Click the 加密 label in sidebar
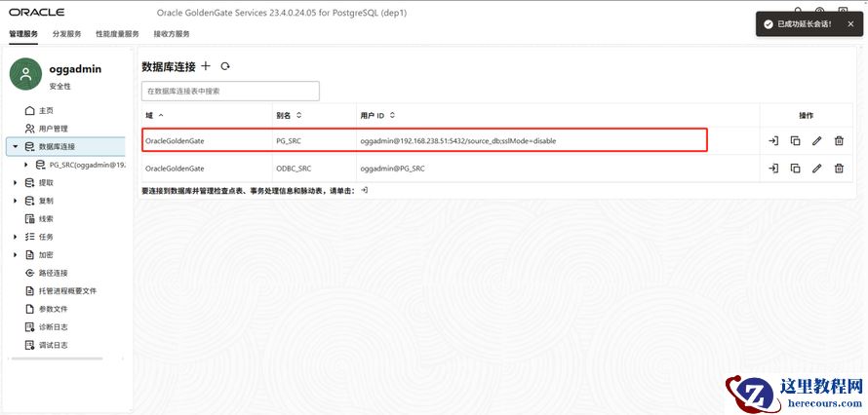This screenshot has height=415, width=868. pyautogui.click(x=47, y=254)
